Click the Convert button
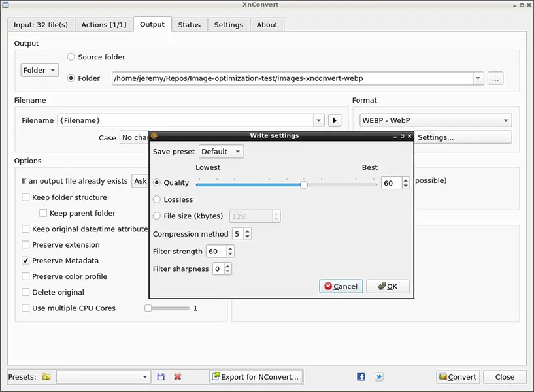The image size is (534, 392). click(x=458, y=377)
